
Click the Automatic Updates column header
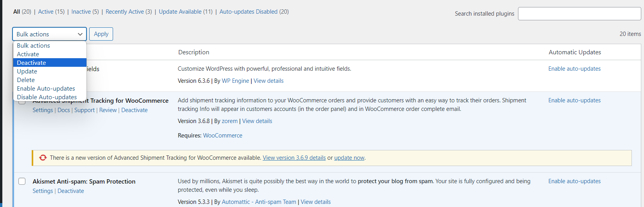(575, 52)
